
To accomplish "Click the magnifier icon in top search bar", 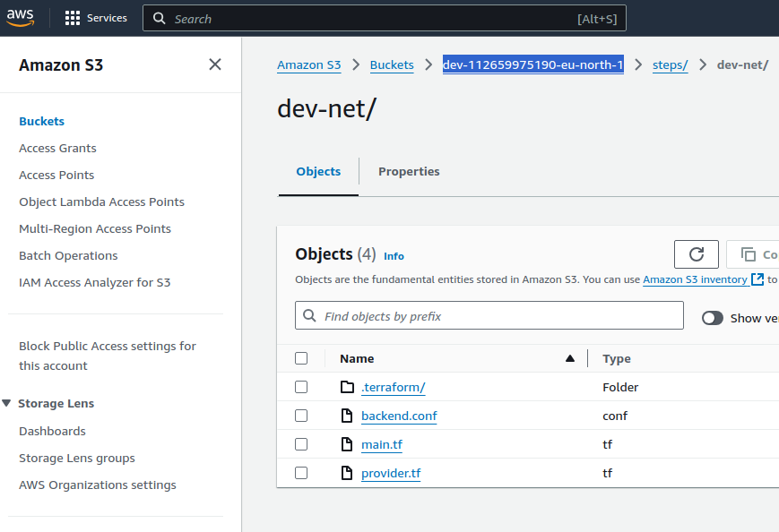I will pos(159,19).
